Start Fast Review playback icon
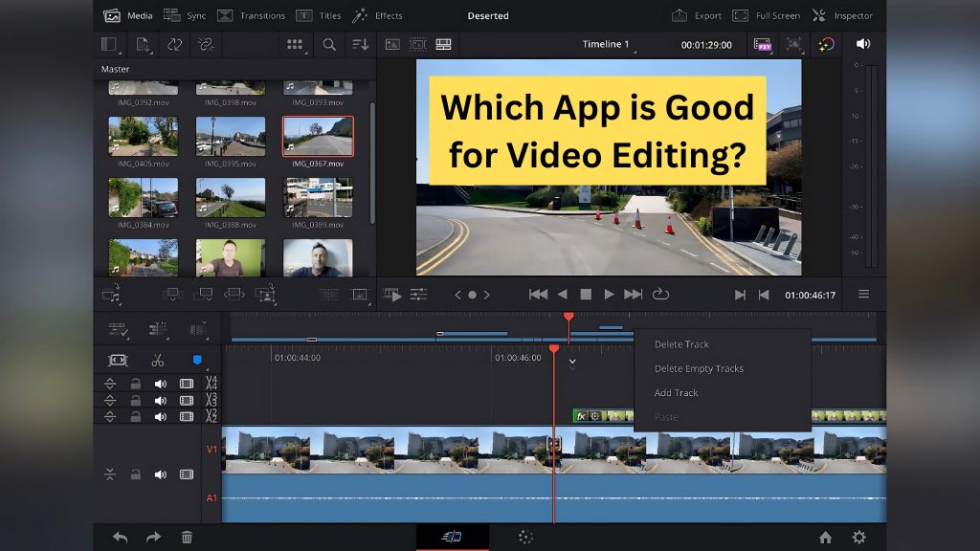This screenshot has height=551, width=980. point(392,295)
